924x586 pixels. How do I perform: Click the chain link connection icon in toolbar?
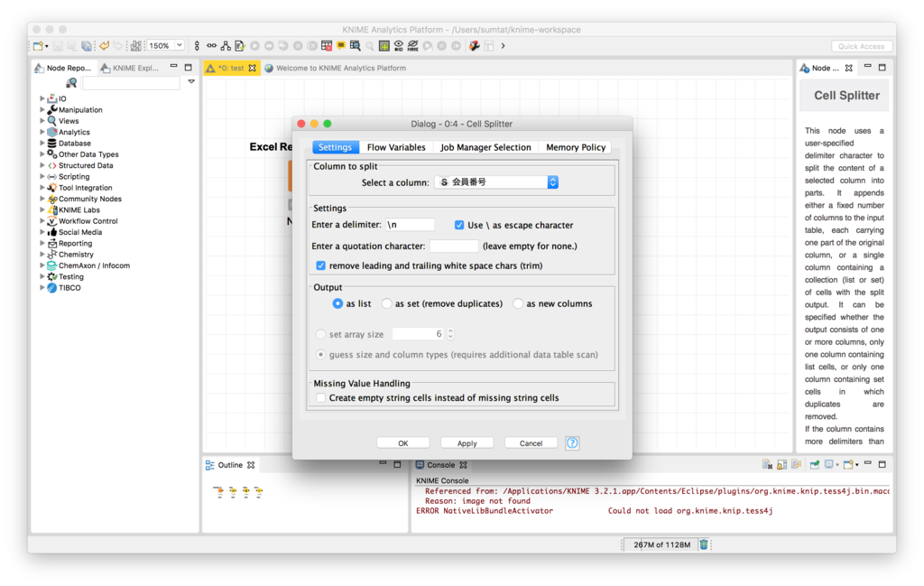point(211,45)
